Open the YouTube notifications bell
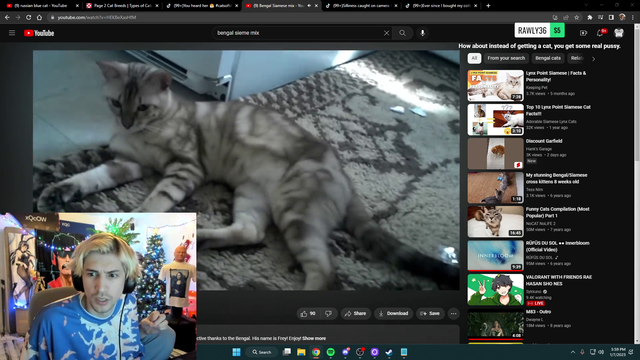This screenshot has width=640, height=360. (x=600, y=33)
